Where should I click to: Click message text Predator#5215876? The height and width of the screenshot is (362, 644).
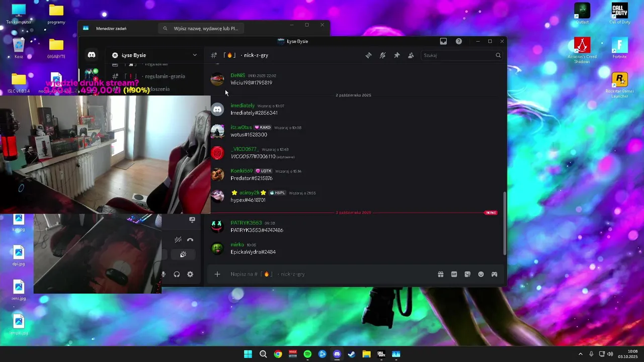coord(252,178)
